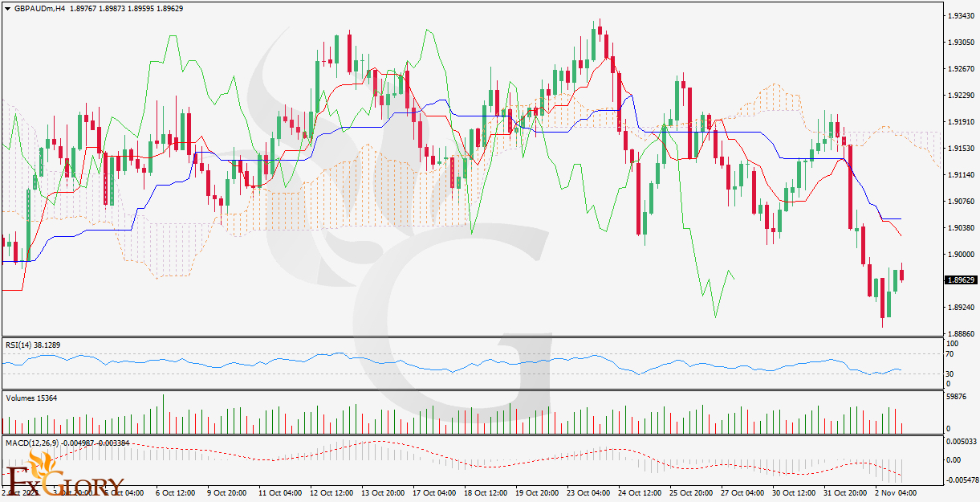Select the MACD(12,26,9) indicator label
Screen dimensions: 980x502
tap(67, 442)
